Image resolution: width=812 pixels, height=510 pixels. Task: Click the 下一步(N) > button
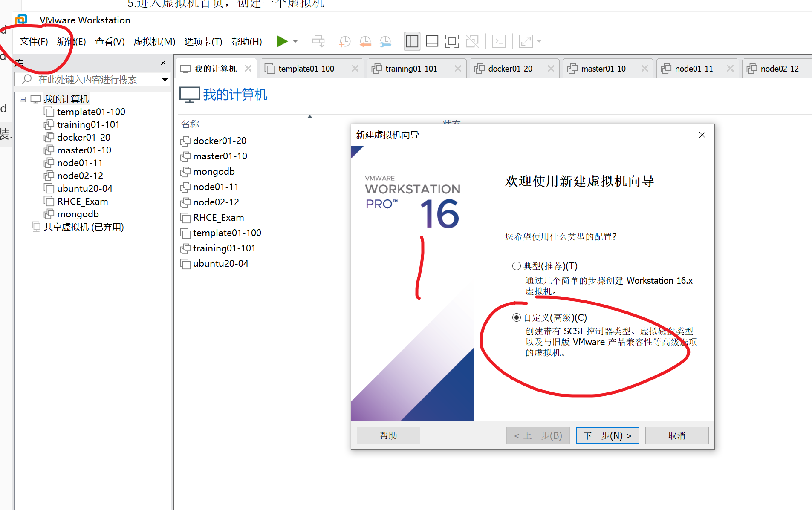point(607,435)
